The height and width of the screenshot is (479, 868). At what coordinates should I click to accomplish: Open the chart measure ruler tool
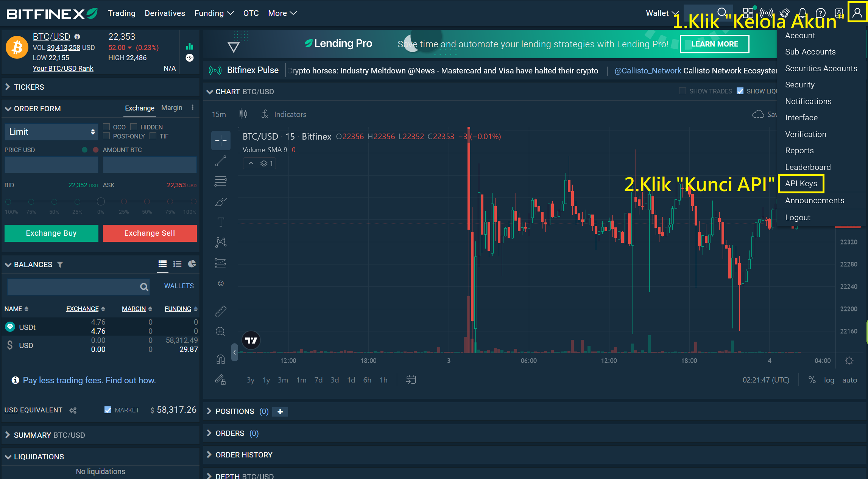[221, 311]
